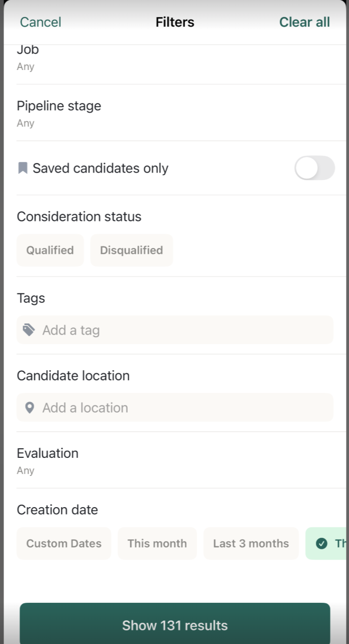Click the checkmark icon on selected date chip

321,543
